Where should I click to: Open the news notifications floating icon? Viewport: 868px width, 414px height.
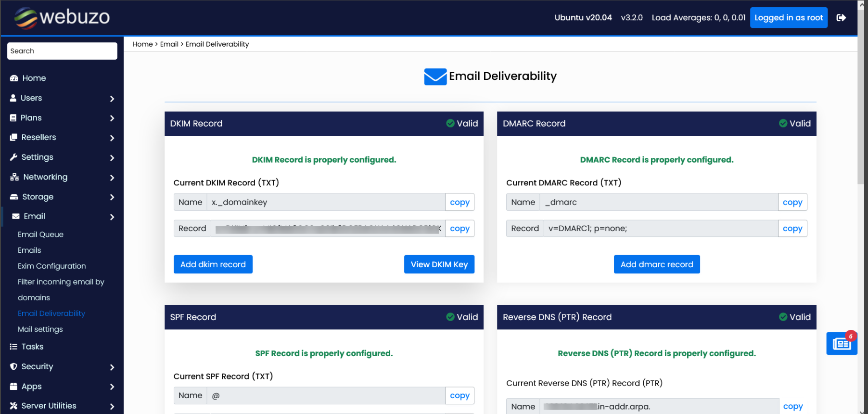coord(842,343)
